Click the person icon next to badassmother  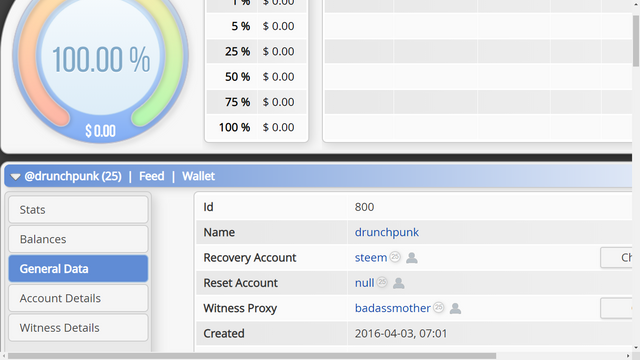455,309
